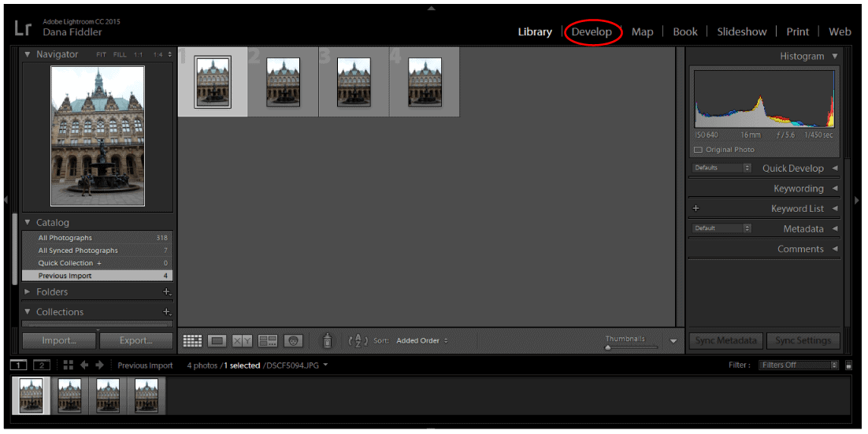
Task: Switch to Book module
Action: point(685,32)
